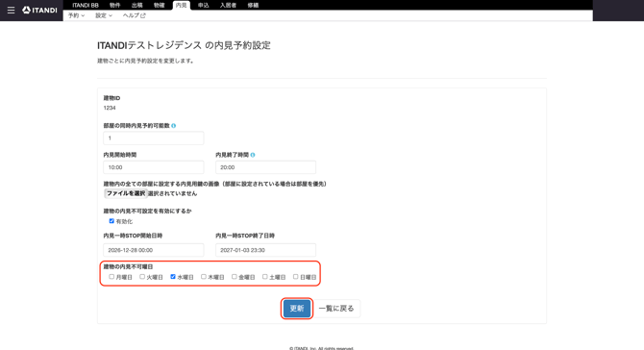
Task: Switch to the 入居者 tab
Action: (x=228, y=6)
